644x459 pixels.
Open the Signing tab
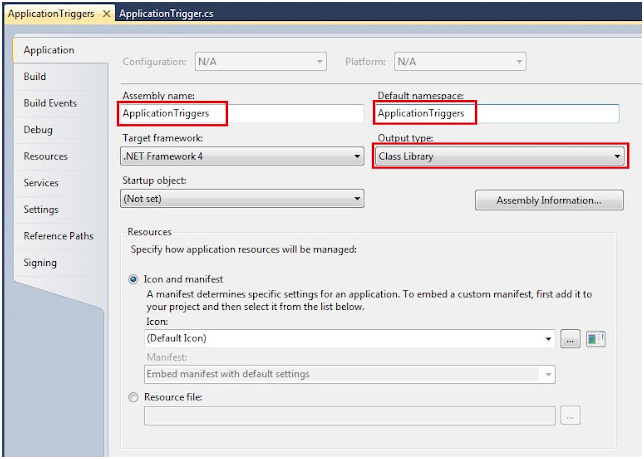[x=40, y=263]
